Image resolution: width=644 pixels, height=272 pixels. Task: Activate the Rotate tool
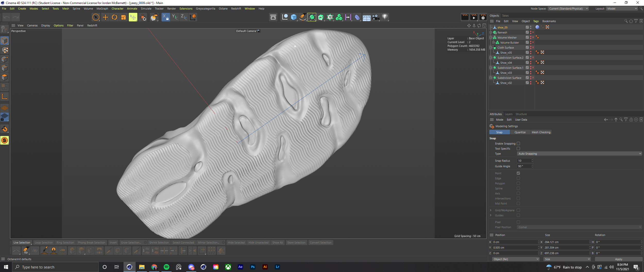pyautogui.click(x=114, y=17)
